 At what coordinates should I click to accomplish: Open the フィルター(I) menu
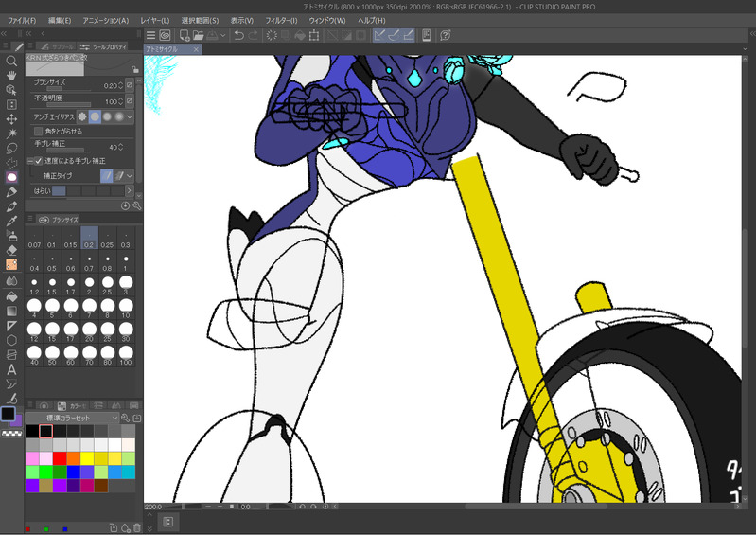281,20
